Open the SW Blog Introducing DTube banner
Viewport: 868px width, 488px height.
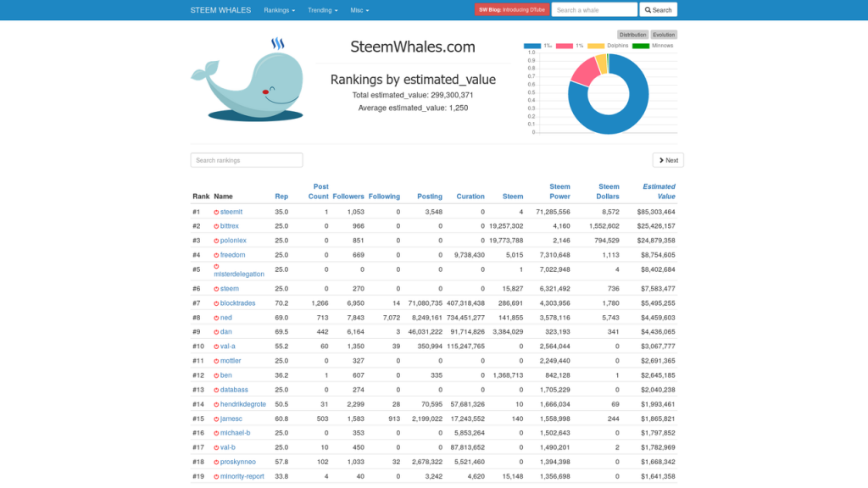[511, 9]
